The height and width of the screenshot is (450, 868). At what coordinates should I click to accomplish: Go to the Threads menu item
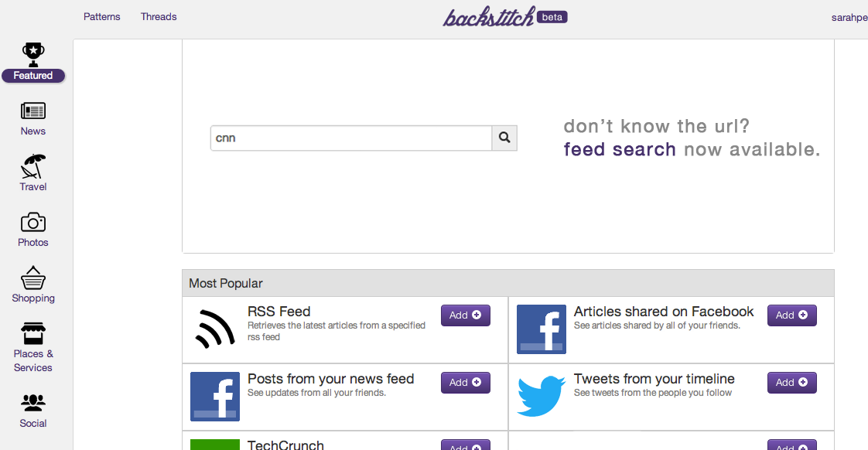pos(159,17)
